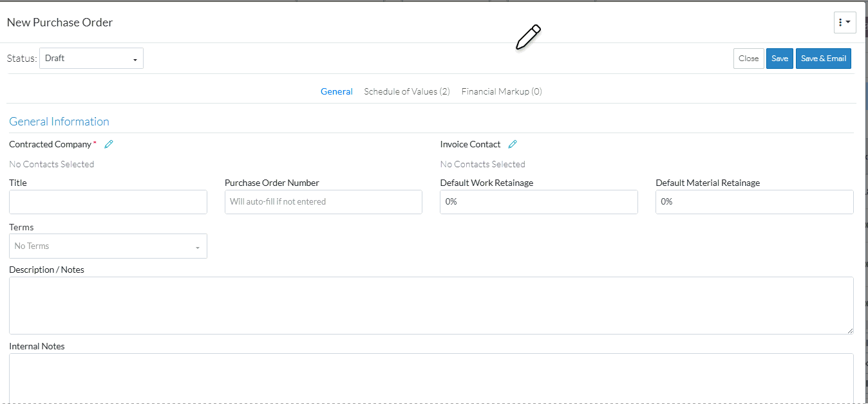The height and width of the screenshot is (404, 868).
Task: Click the Default Work Retainage field
Action: click(x=539, y=201)
